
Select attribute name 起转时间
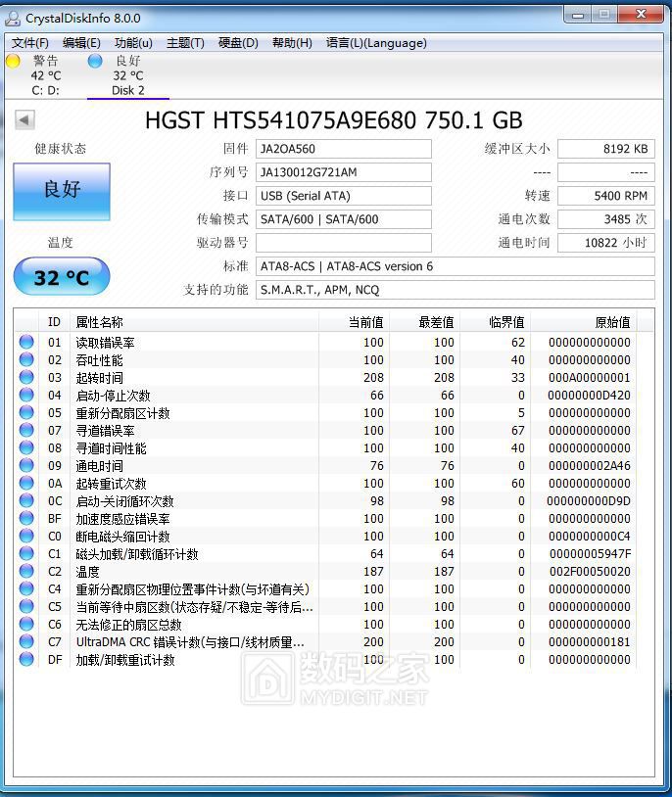tap(99, 378)
